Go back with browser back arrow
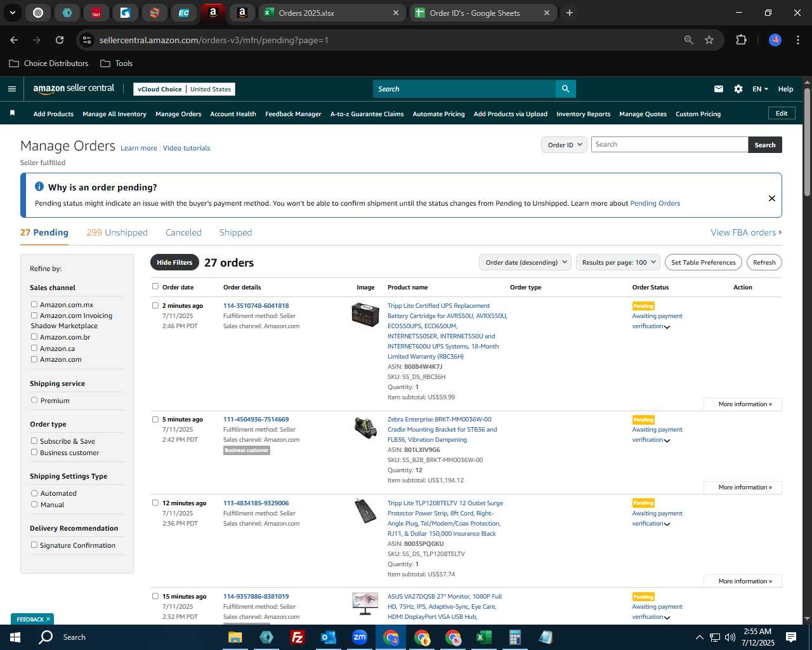 14,40
